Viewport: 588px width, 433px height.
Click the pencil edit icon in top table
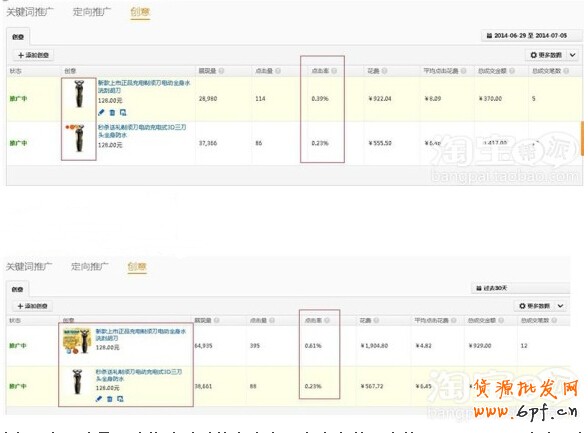pos(101,112)
